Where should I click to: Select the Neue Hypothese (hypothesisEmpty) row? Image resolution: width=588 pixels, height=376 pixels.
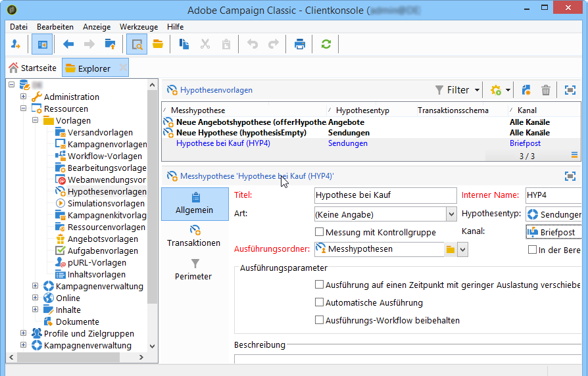click(x=370, y=133)
